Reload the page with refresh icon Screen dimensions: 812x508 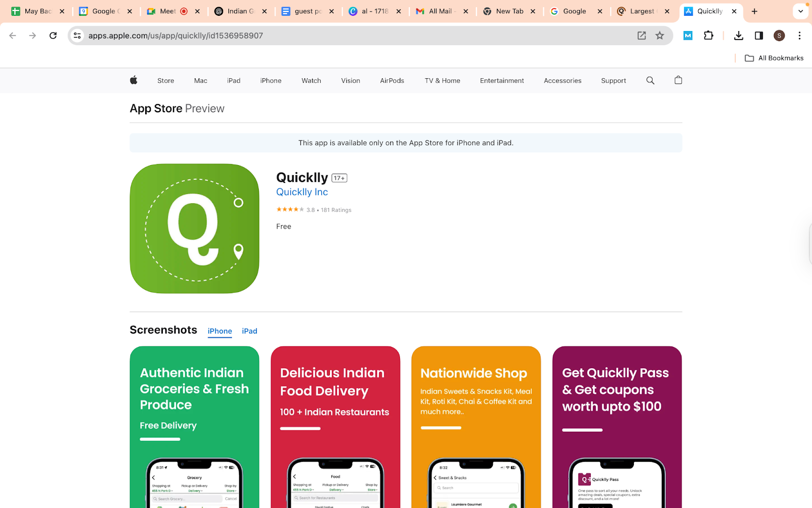53,36
